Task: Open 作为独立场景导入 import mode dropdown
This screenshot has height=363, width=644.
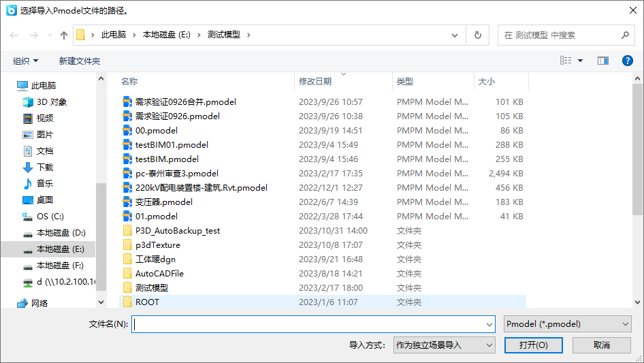Action: pyautogui.click(x=444, y=345)
